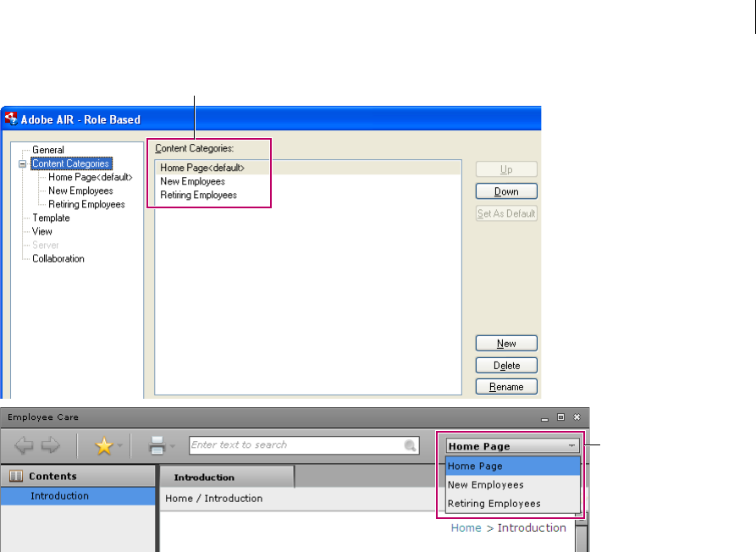Open the Contents pane header
This screenshot has height=552, width=756.
pos(78,477)
